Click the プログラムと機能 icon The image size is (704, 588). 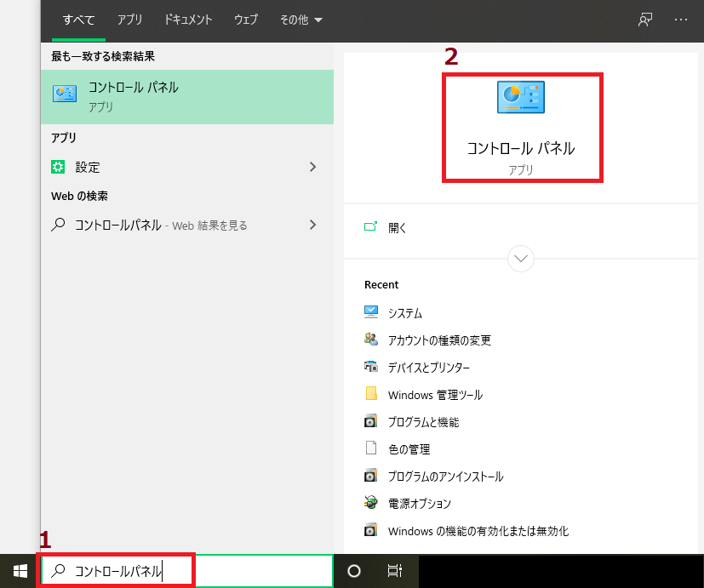click(x=371, y=421)
